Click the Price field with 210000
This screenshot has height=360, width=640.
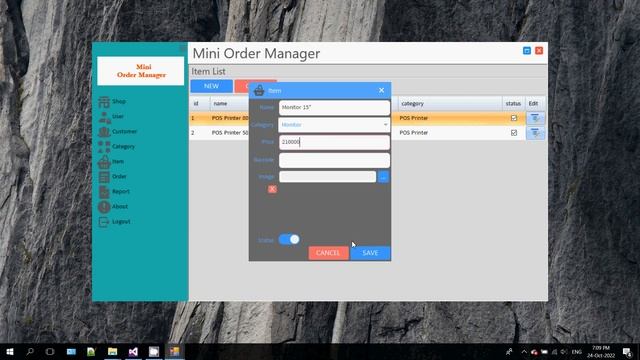[x=334, y=142]
